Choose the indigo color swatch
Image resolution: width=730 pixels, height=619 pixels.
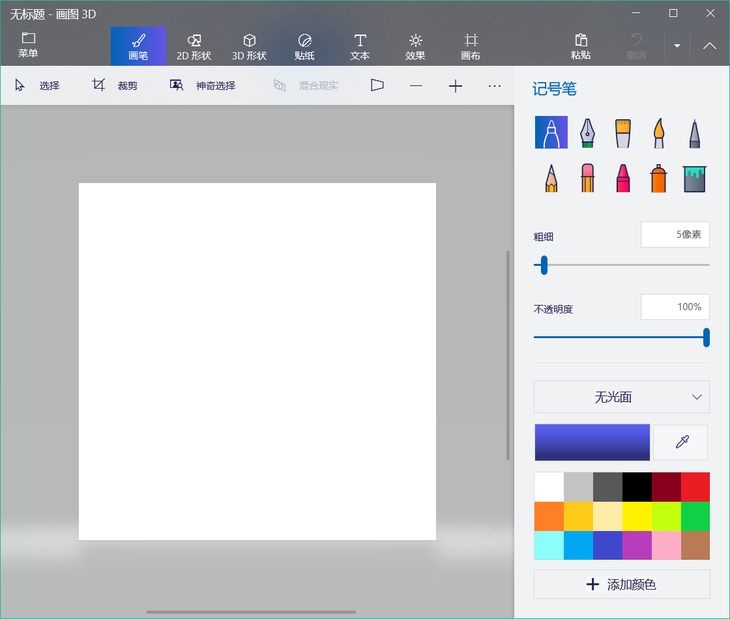608,545
